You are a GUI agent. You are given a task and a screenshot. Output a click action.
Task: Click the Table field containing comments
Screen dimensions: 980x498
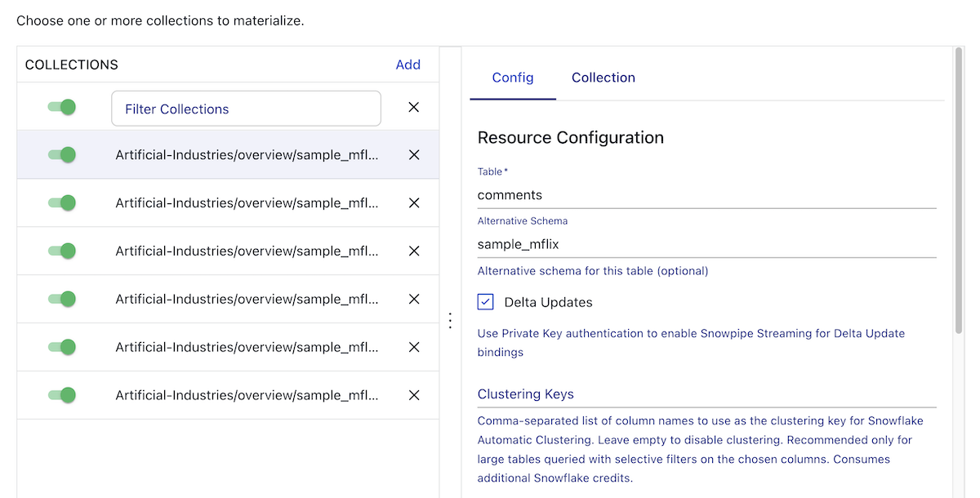pos(707,195)
